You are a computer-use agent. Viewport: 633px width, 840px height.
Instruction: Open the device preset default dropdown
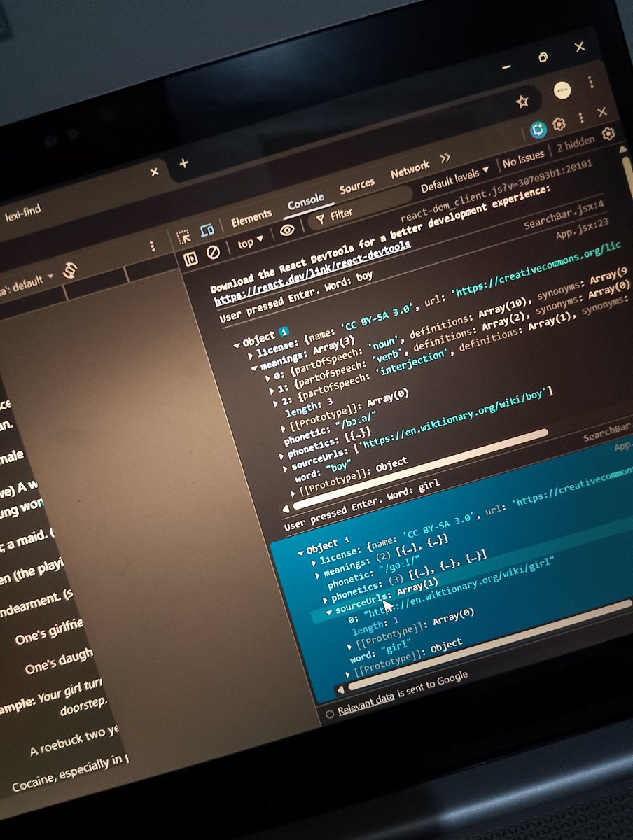pyautogui.click(x=28, y=282)
